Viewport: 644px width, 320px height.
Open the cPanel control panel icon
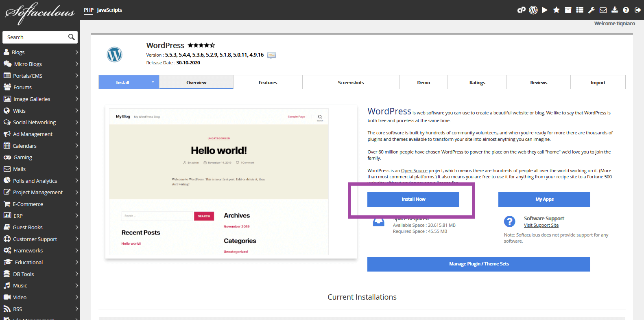click(x=521, y=10)
